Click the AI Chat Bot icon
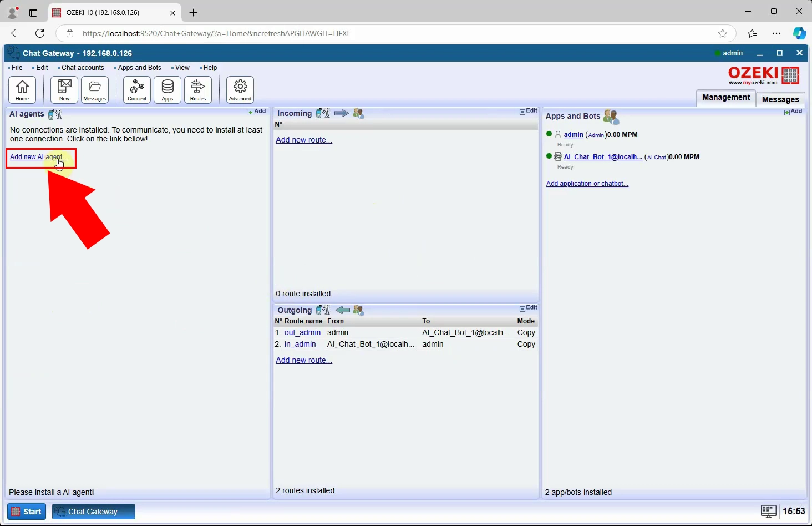The height and width of the screenshot is (526, 812). coord(558,156)
